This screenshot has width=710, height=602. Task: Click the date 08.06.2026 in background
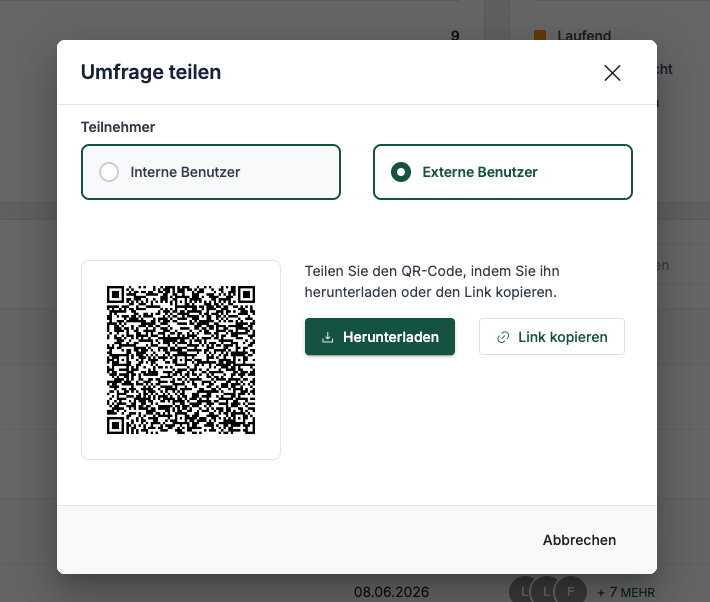coord(391,592)
